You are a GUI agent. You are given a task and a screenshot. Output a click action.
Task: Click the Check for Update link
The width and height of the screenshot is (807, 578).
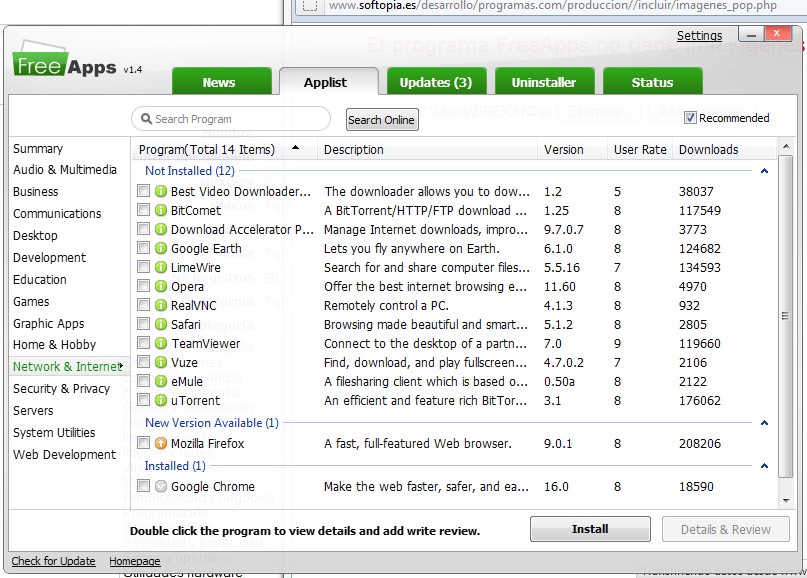click(54, 561)
